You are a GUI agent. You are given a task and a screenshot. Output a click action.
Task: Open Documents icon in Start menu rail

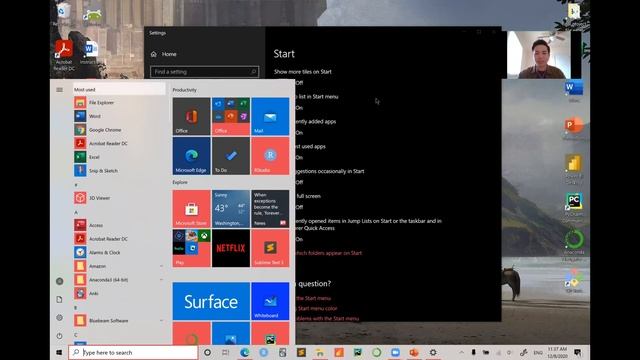[x=60, y=300]
